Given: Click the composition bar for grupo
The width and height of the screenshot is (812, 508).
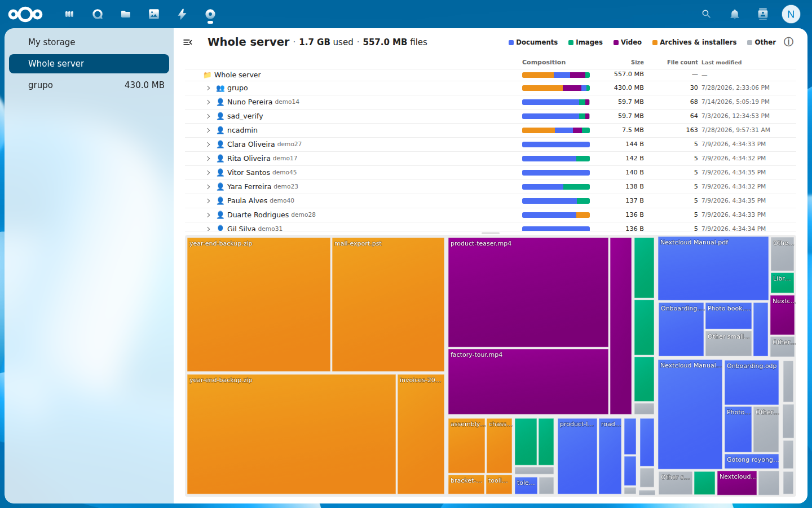Looking at the screenshot, I should pyautogui.click(x=556, y=88).
